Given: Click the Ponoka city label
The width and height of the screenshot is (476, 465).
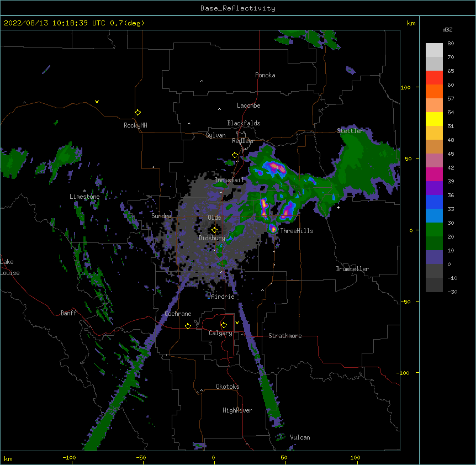Looking at the screenshot, I should coord(265,75).
